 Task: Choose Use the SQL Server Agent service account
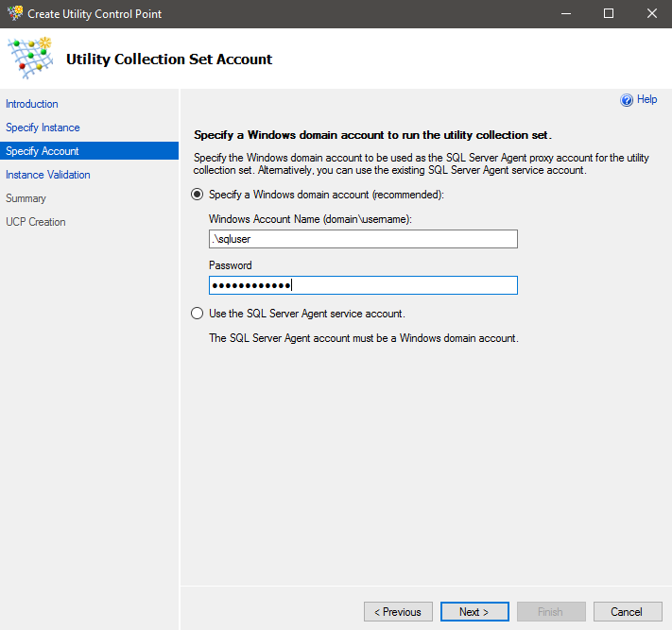(198, 314)
